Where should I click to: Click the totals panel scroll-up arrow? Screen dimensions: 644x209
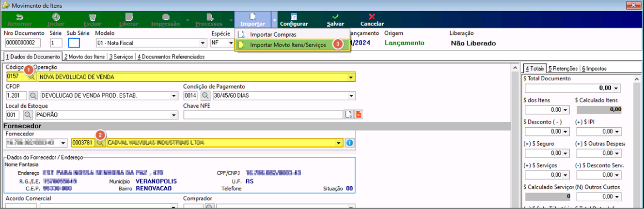[638, 78]
